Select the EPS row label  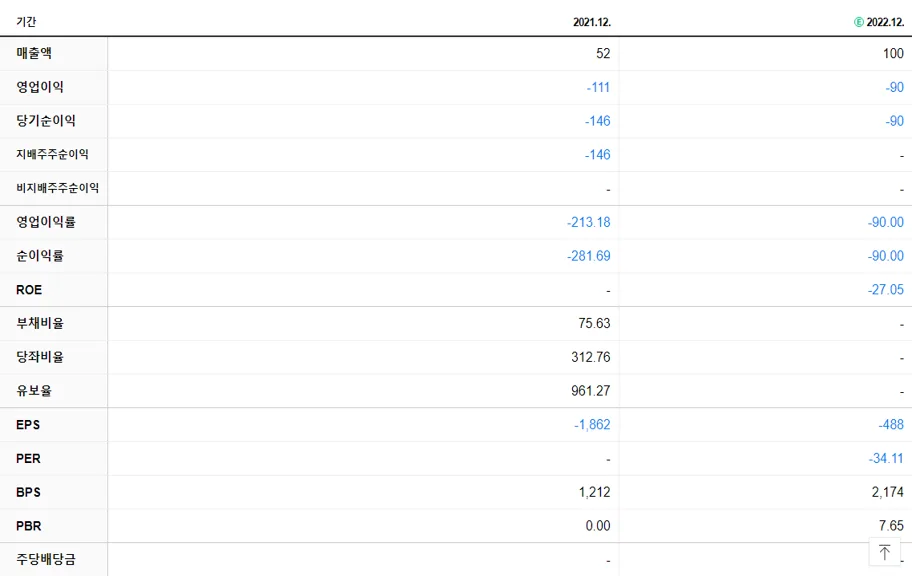pyautogui.click(x=28, y=425)
